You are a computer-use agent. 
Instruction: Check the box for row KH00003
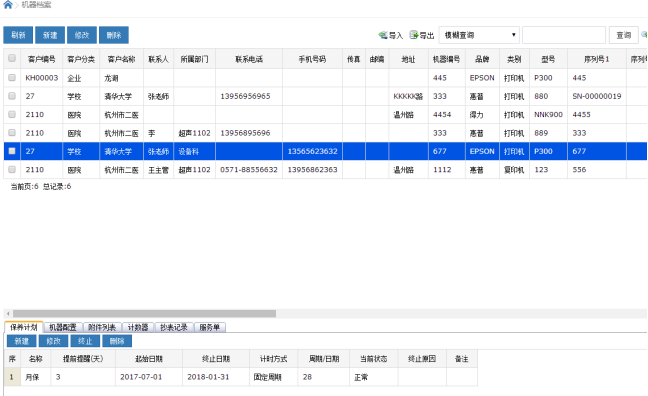[x=12, y=77]
